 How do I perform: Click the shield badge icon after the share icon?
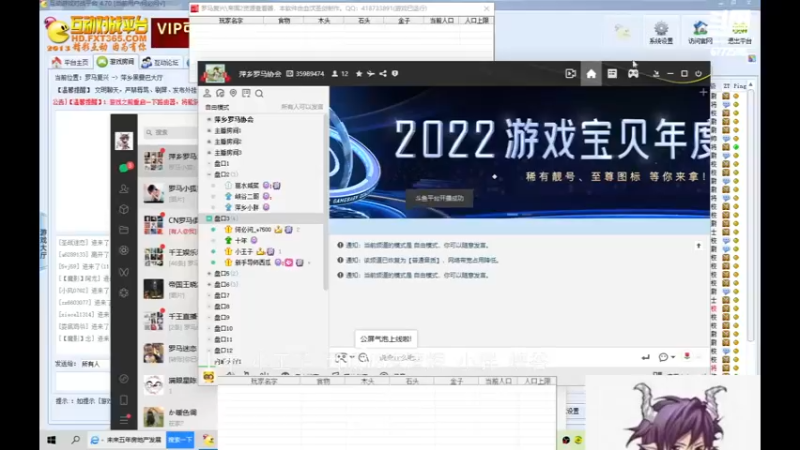click(x=395, y=73)
